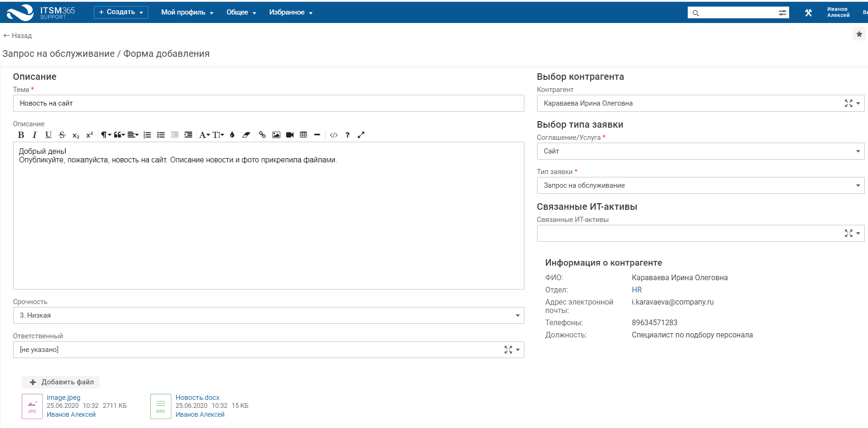868x428 pixels.
Task: Decrease indent in editor
Action: click(175, 135)
